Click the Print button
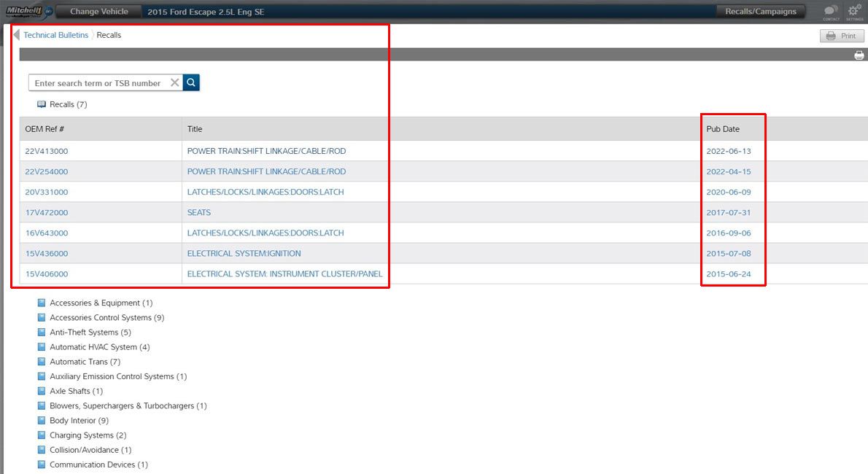This screenshot has width=868, height=474. point(842,35)
